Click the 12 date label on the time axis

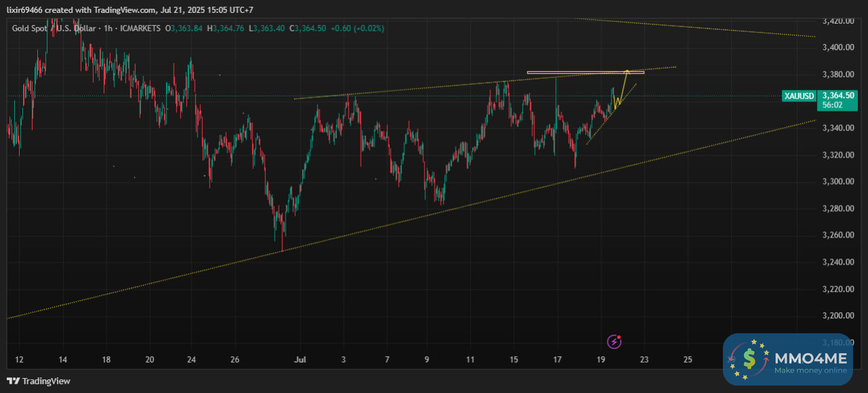click(x=19, y=359)
